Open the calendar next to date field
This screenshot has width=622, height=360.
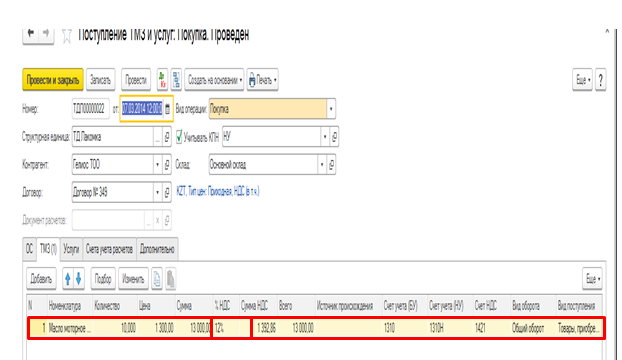[x=167, y=109]
